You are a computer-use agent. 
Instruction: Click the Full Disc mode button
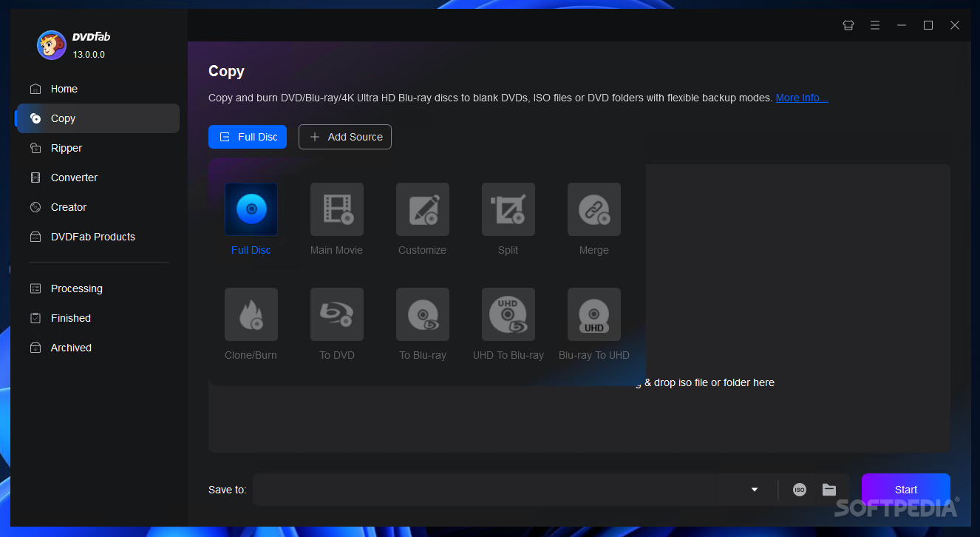point(248,137)
